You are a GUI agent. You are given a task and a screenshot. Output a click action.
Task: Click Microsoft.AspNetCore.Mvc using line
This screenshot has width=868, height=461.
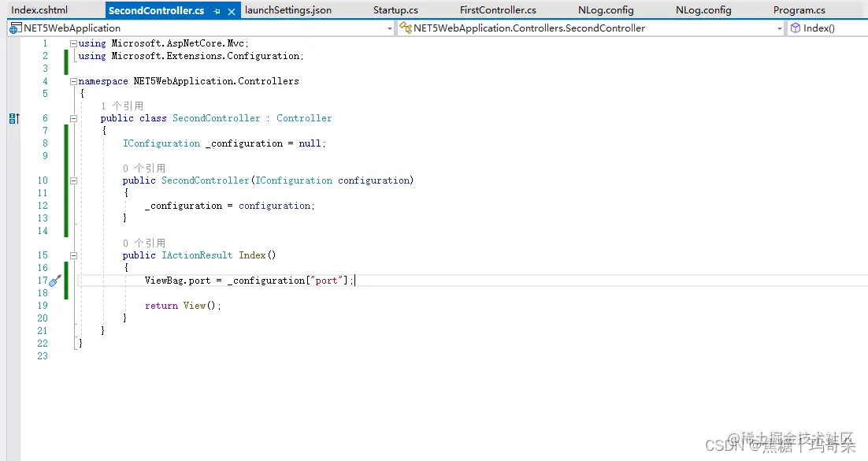[x=163, y=43]
